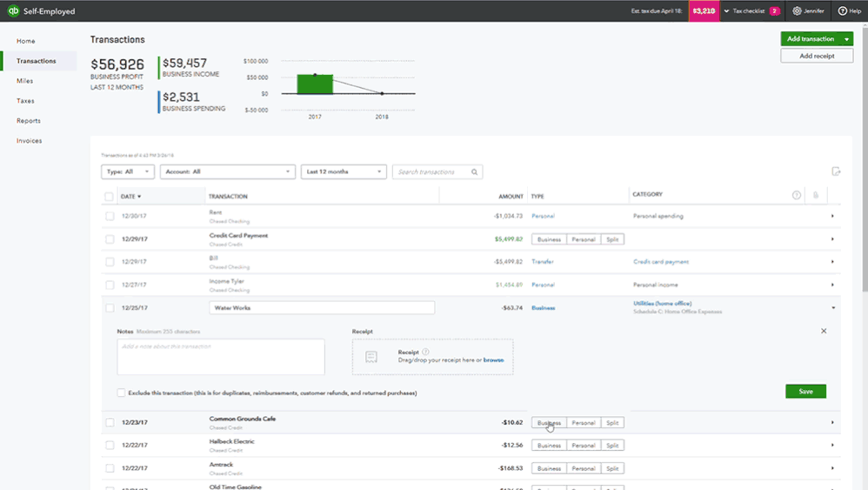
Task: Open Reports from the sidebar
Action: (x=29, y=121)
